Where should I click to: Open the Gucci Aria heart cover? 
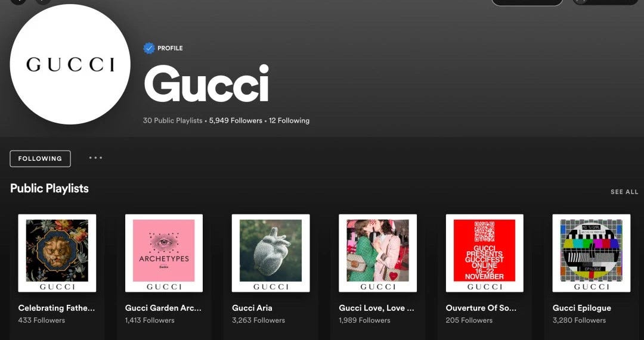point(271,253)
